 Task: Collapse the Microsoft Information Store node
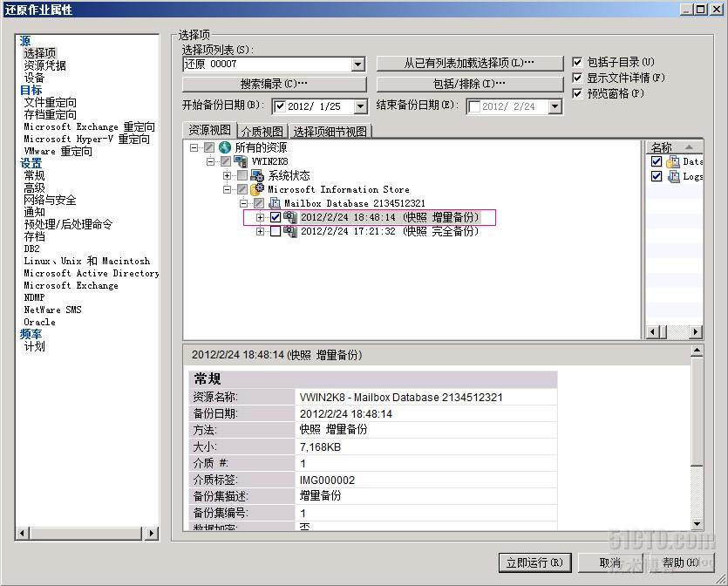(227, 189)
